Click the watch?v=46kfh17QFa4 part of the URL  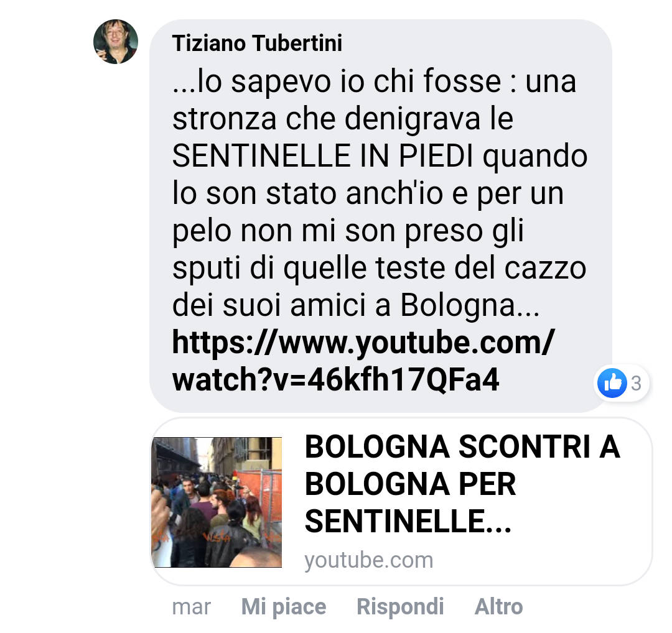(x=335, y=379)
